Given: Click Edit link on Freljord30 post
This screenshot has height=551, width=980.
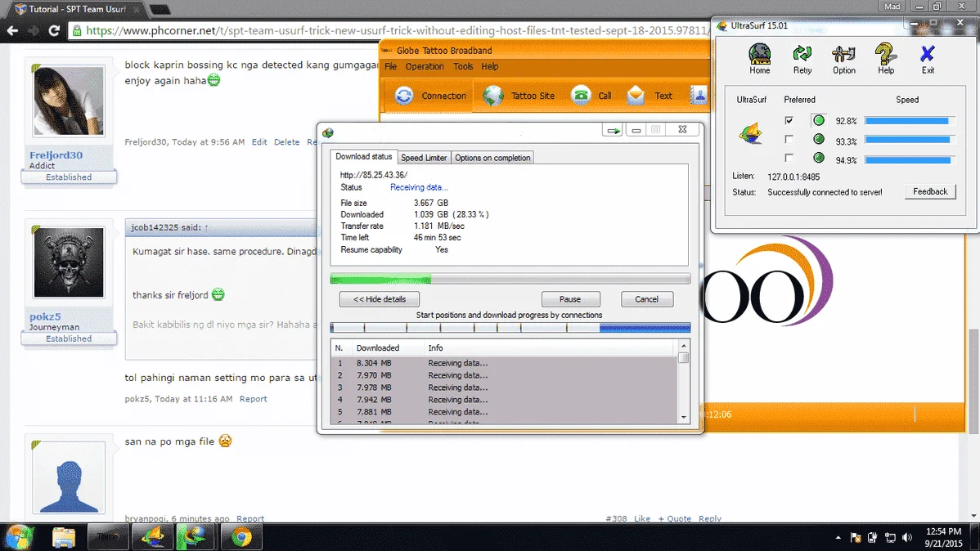Looking at the screenshot, I should click(259, 141).
